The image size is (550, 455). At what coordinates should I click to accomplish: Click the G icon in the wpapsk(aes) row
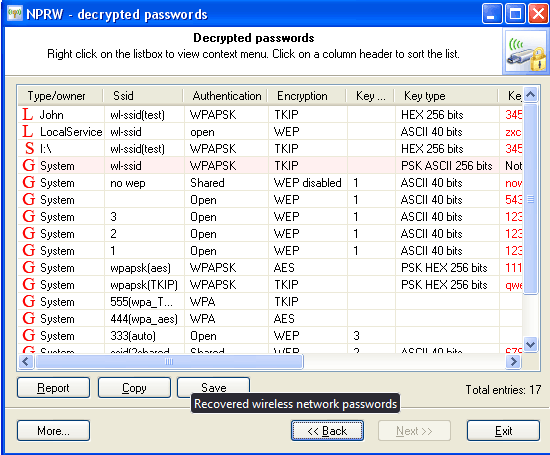coord(29,267)
